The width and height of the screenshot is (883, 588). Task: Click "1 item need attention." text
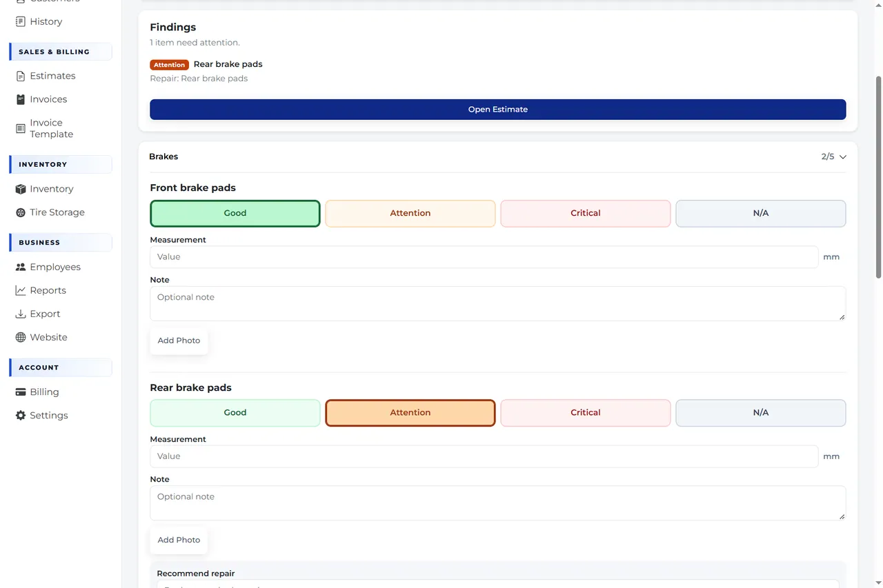[195, 43]
